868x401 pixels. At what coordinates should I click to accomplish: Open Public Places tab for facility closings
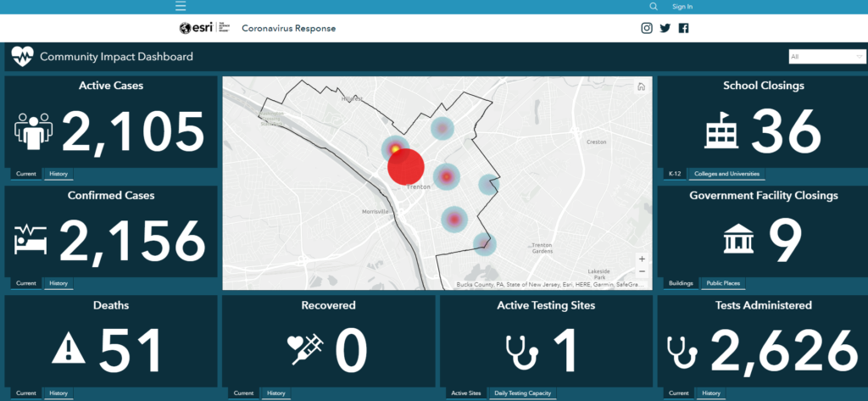tap(725, 283)
